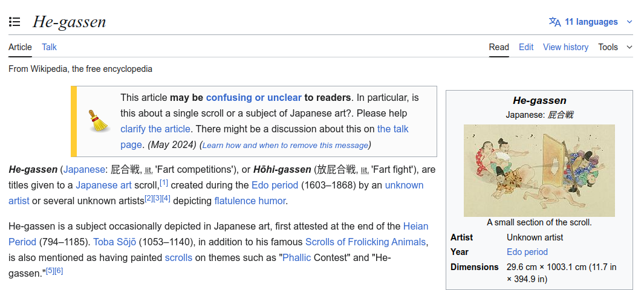Follow the 'confusing or unclear' link

tap(253, 98)
